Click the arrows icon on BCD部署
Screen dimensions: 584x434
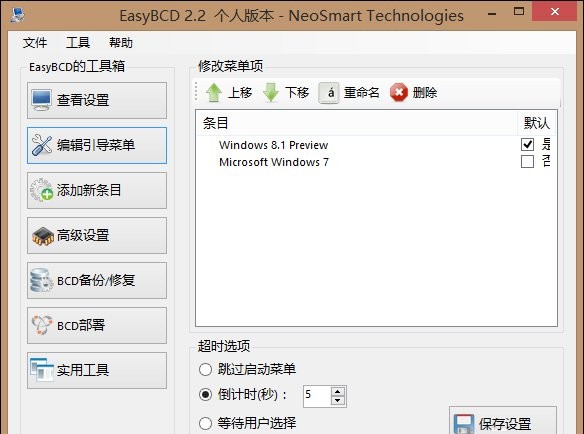tap(42, 325)
